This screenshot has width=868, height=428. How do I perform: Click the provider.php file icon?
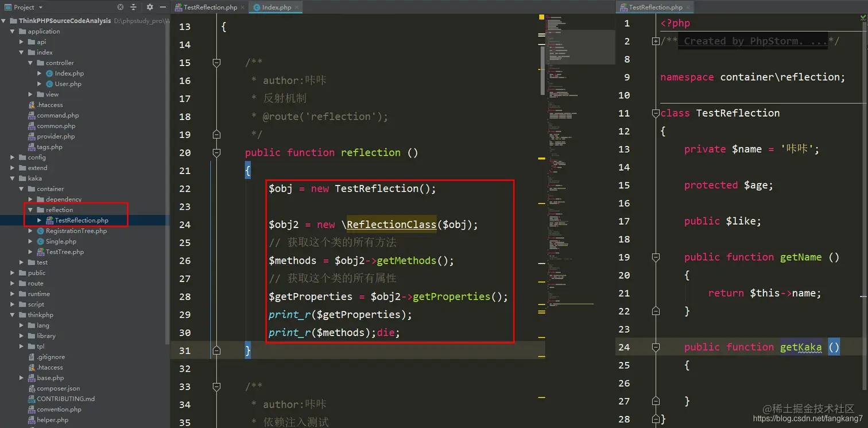(x=32, y=136)
